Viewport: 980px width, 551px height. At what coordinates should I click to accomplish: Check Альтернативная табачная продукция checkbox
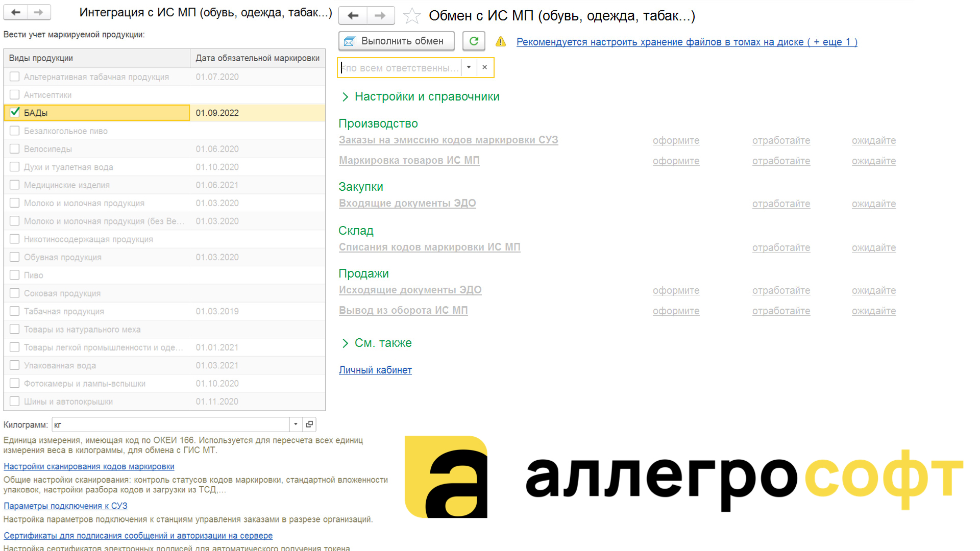pyautogui.click(x=15, y=77)
